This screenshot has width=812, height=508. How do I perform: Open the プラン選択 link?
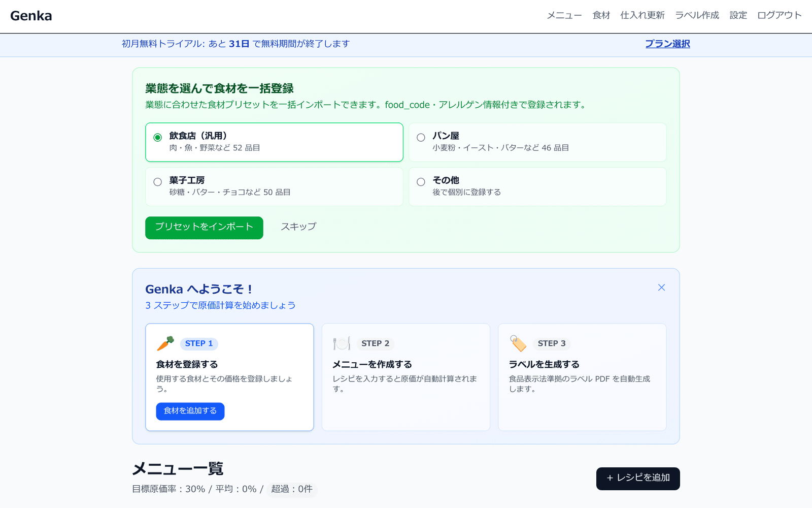click(667, 44)
